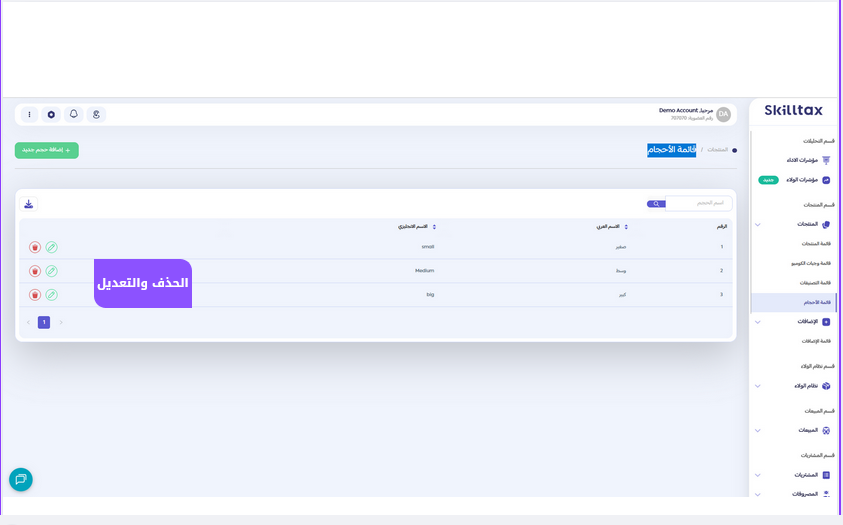Click the green add new size button
Screen dimensions: 843x525
[x=47, y=150]
